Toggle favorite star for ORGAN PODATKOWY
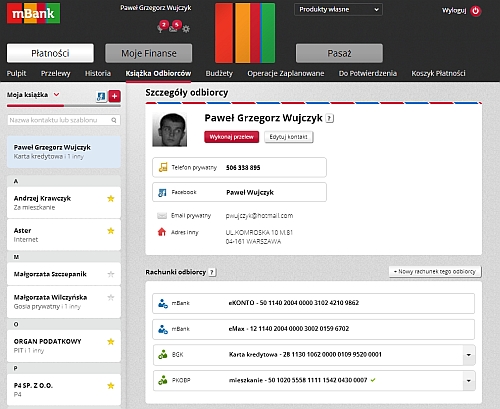 tap(111, 342)
